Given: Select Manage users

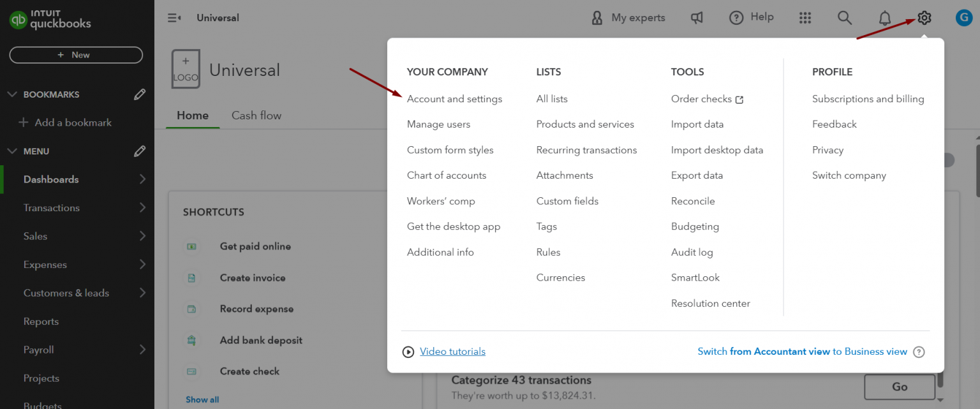Looking at the screenshot, I should pos(438,124).
